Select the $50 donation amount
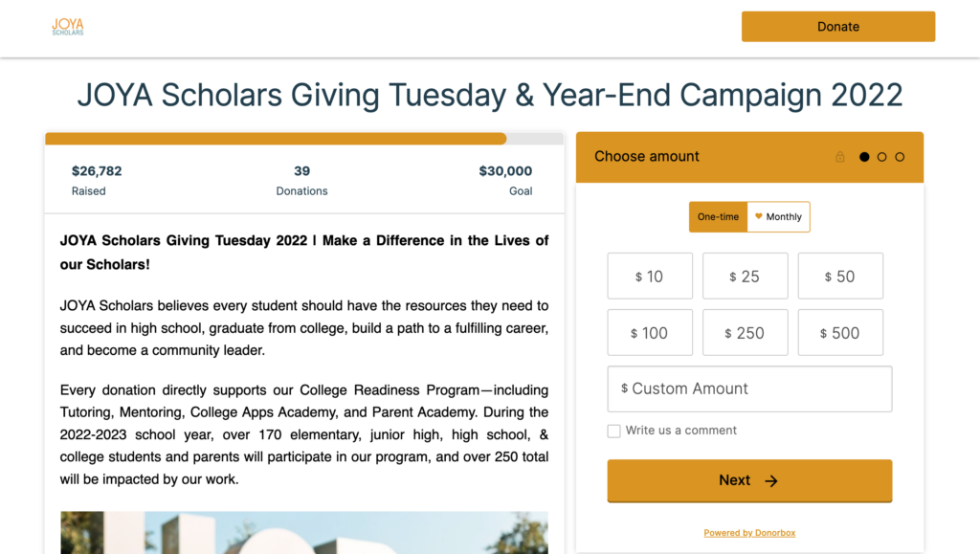This screenshot has width=980, height=554. 840,276
